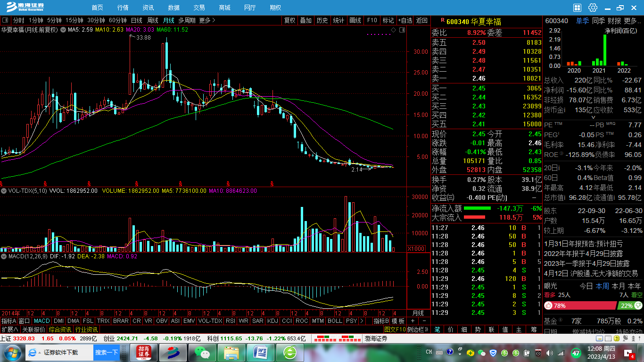Select the 筹 chip distribution tab
The height and width of the screenshot is (362, 644).
pyautogui.click(x=534, y=329)
